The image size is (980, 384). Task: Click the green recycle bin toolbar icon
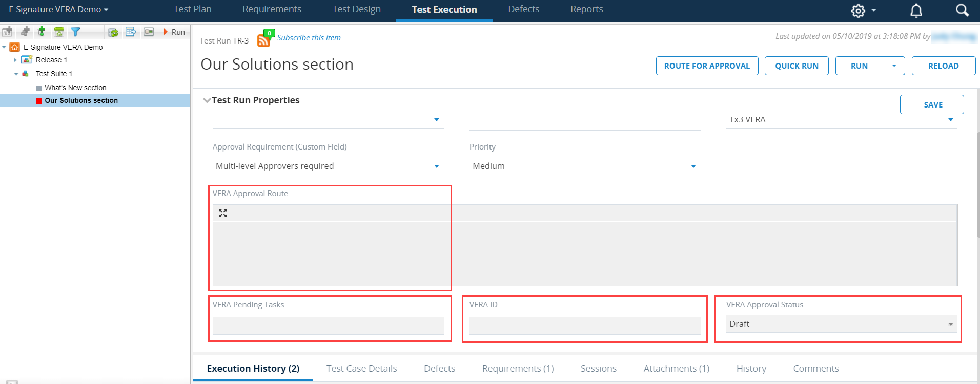pyautogui.click(x=59, y=32)
